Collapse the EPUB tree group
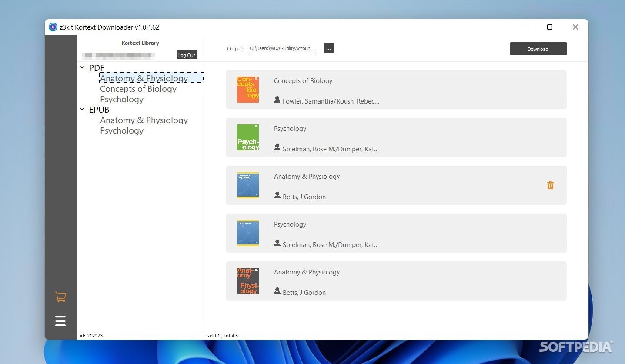Viewport: 625px width, 364px height. pos(82,109)
